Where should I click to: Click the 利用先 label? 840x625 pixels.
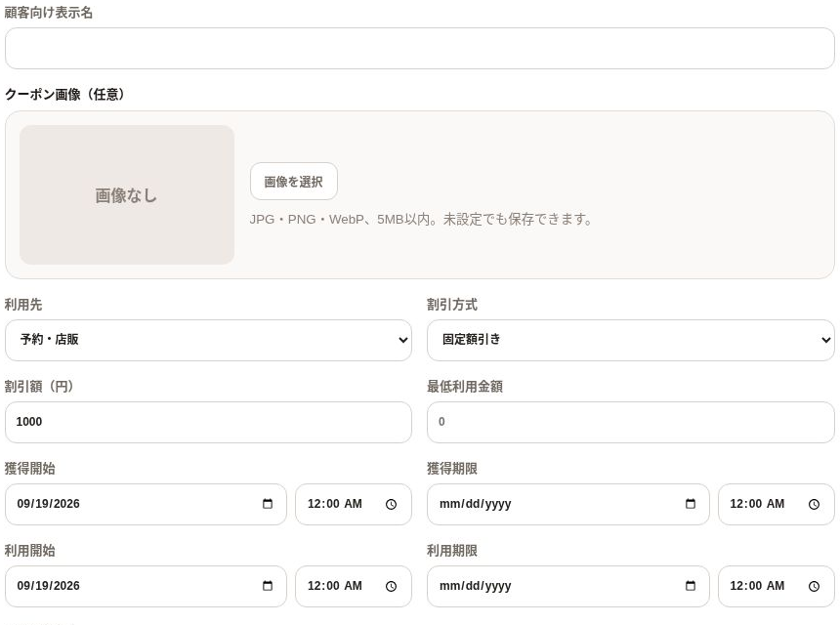tap(23, 304)
